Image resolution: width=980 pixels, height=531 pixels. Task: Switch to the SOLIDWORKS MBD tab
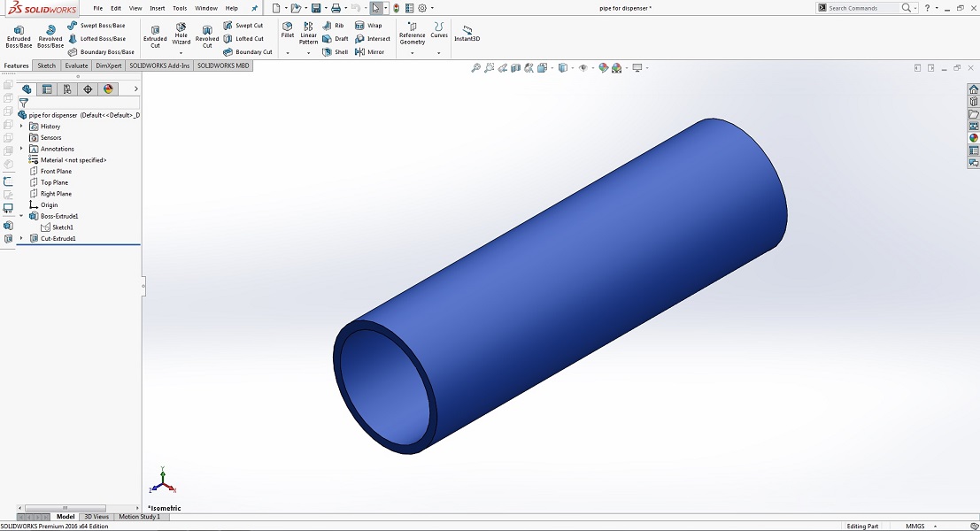[223, 65]
